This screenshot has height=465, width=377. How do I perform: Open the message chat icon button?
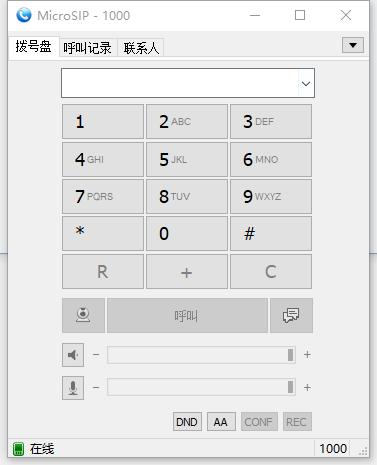pyautogui.click(x=291, y=315)
